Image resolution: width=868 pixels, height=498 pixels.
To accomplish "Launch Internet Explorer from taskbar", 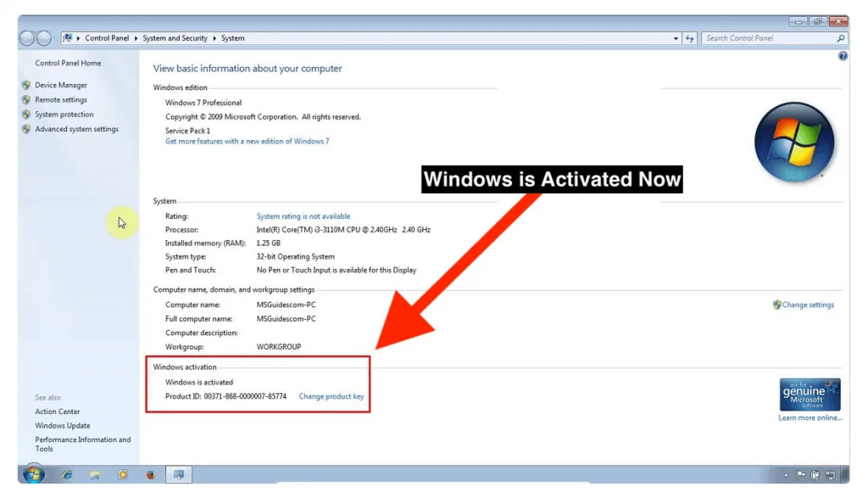I will [x=67, y=475].
